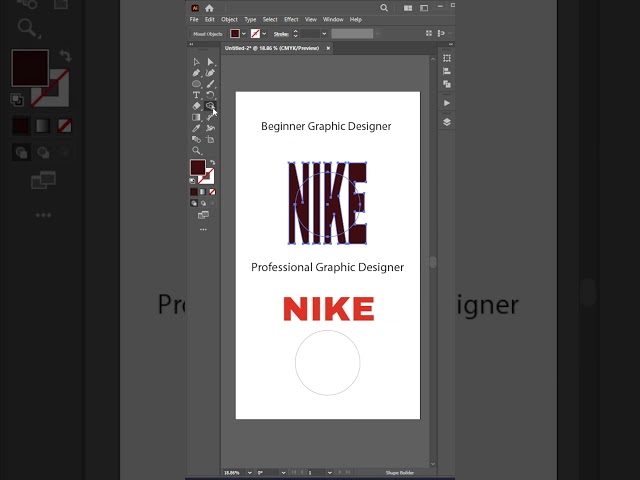640x480 pixels.
Task: Open the Actions panel play icon
Action: pos(447,103)
